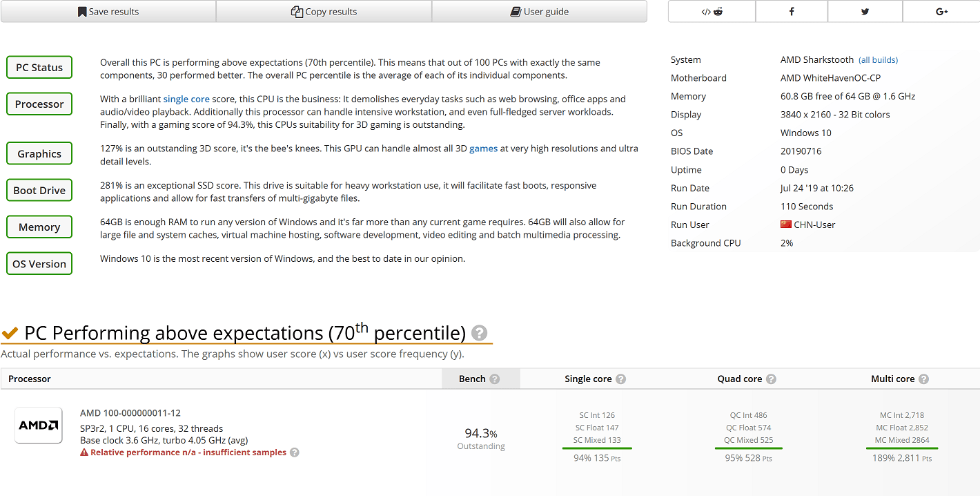Go to the Graphics section button
This screenshot has width=980, height=496.
coord(39,154)
